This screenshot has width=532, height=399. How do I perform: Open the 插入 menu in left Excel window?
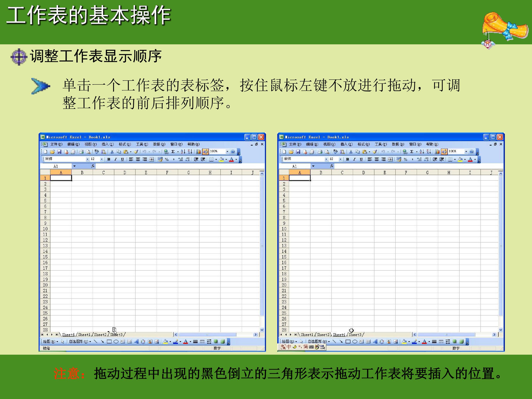click(x=108, y=144)
